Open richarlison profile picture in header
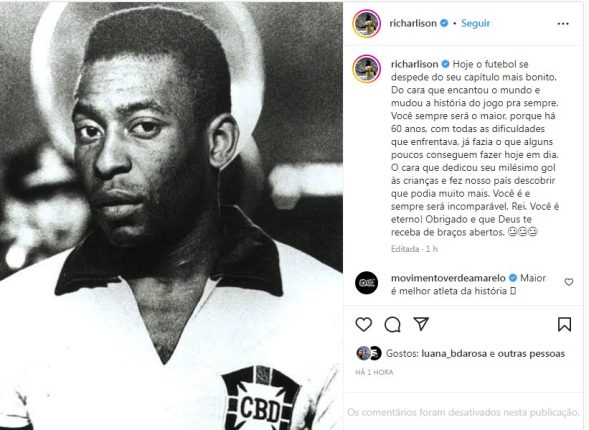The width and height of the screenshot is (589, 430). point(367,24)
